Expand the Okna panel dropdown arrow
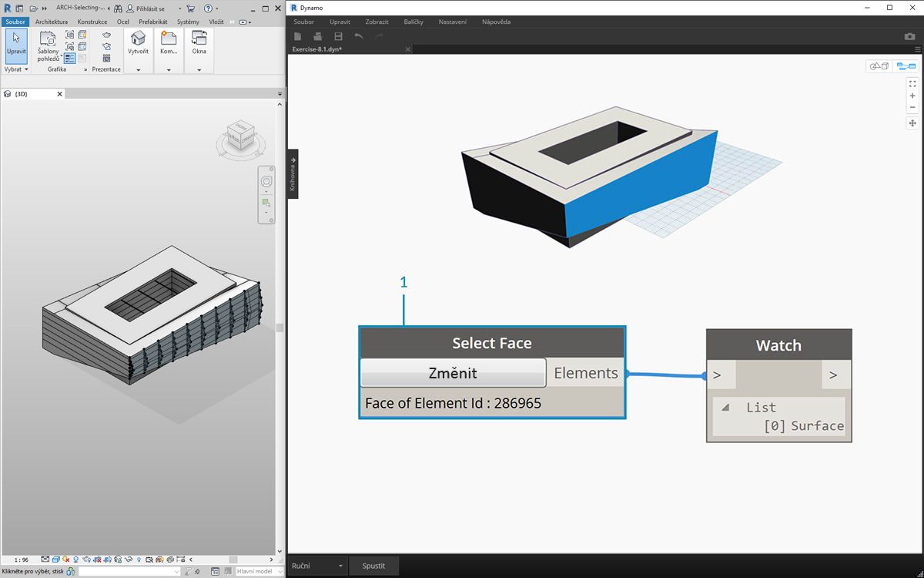This screenshot has width=924, height=578. tap(199, 70)
